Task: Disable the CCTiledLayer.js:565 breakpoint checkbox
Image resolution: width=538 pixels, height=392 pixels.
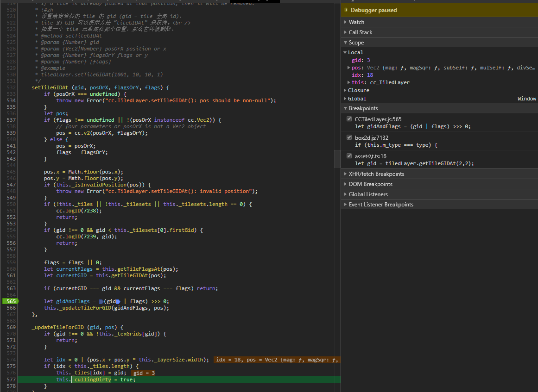Action: click(x=349, y=119)
